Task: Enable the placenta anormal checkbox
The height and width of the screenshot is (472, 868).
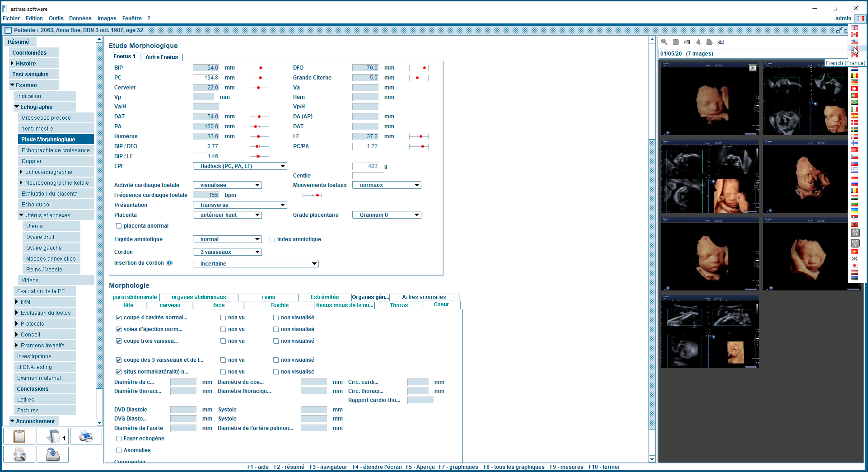Action: [x=119, y=226]
